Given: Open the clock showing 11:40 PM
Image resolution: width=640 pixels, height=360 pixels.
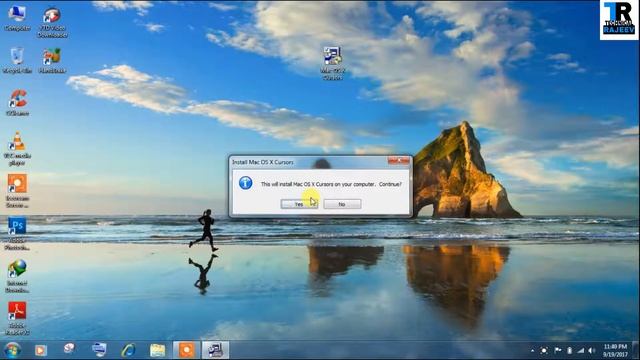Looking at the screenshot, I should (615, 351).
